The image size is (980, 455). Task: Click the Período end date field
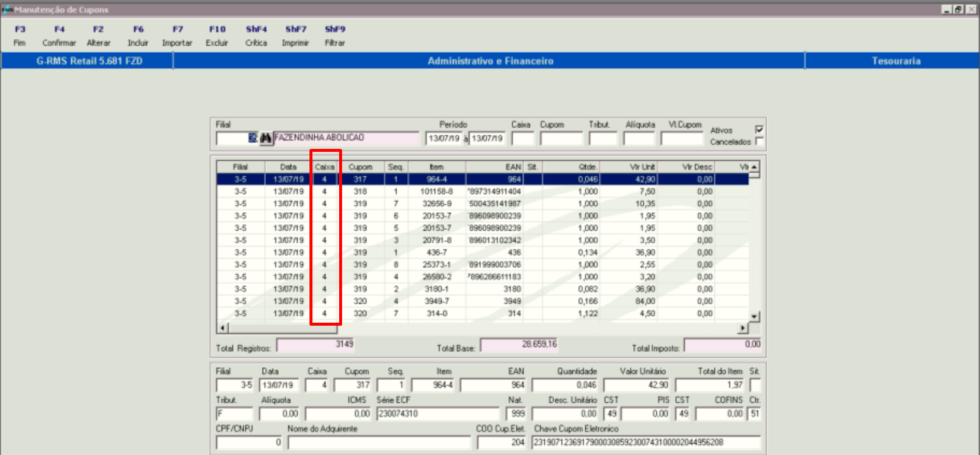click(x=487, y=138)
